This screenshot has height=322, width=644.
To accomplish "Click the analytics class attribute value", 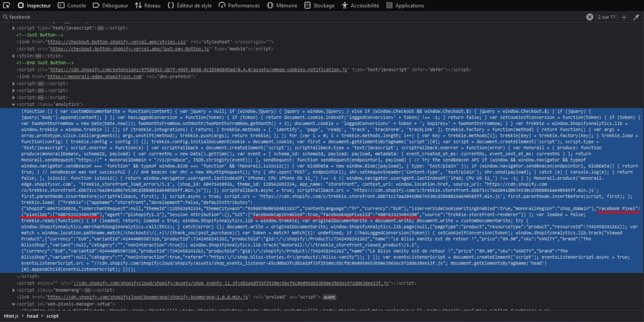I will tap(67, 104).
